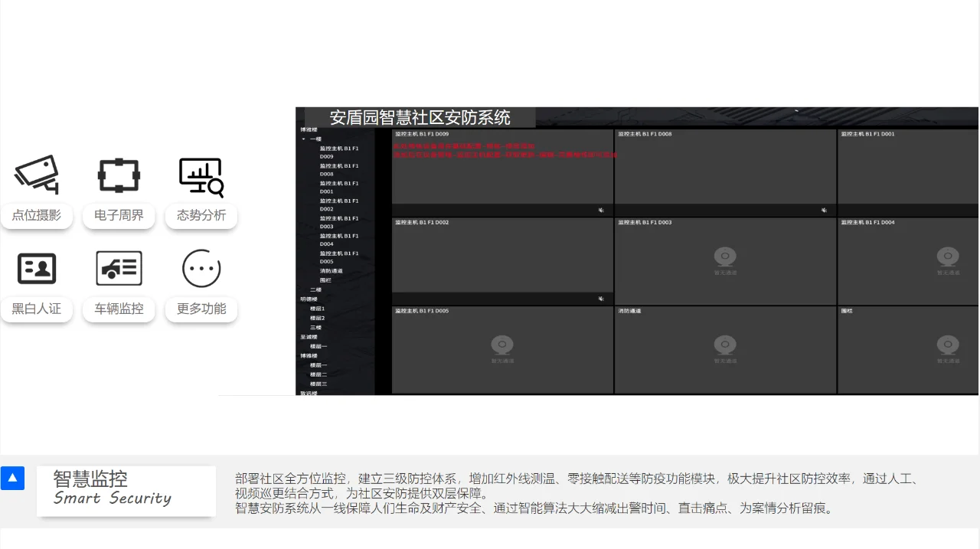Mute the speaker on the D009 video feed
Image resolution: width=980 pixels, height=549 pixels.
[601, 210]
